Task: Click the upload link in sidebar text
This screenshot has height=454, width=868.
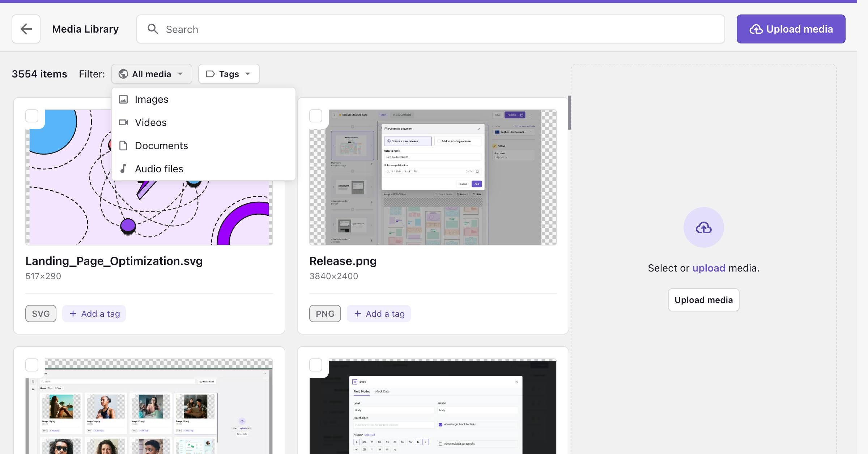Action: 709,268
